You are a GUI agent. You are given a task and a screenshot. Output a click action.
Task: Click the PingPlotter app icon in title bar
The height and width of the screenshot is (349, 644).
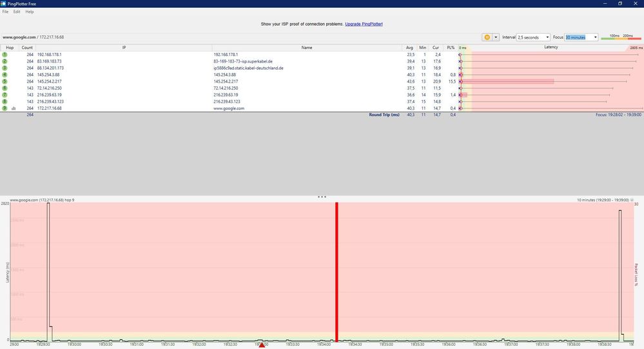(4, 4)
